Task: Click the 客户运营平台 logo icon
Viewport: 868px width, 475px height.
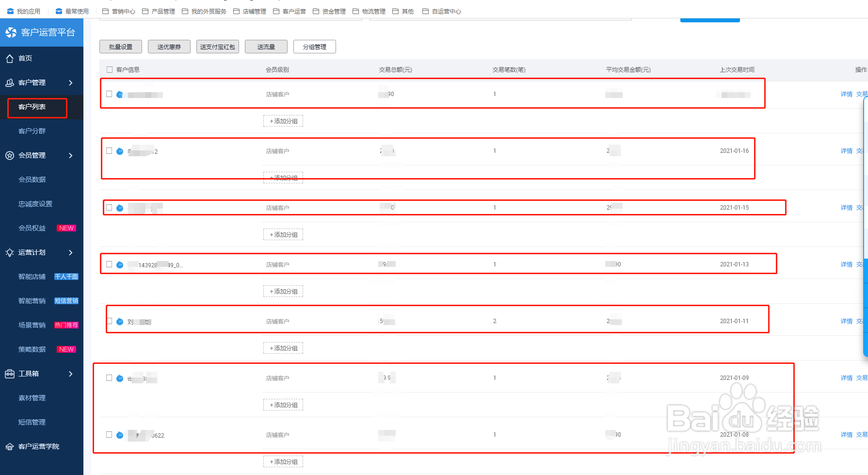Action: tap(11, 33)
